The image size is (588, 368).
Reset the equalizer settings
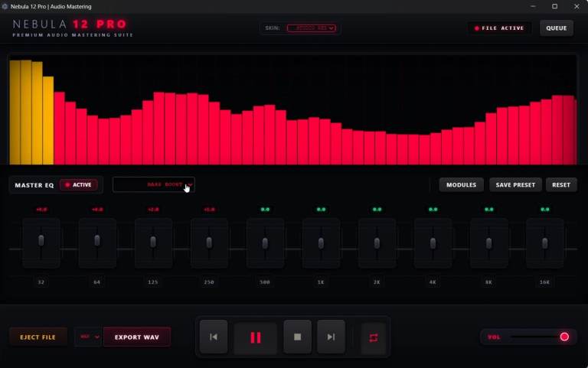(x=561, y=184)
